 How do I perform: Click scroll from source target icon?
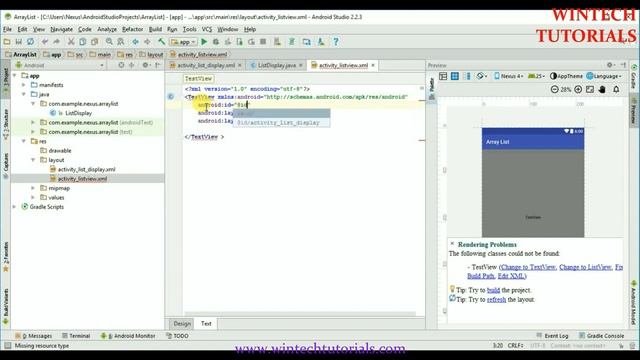[121, 65]
